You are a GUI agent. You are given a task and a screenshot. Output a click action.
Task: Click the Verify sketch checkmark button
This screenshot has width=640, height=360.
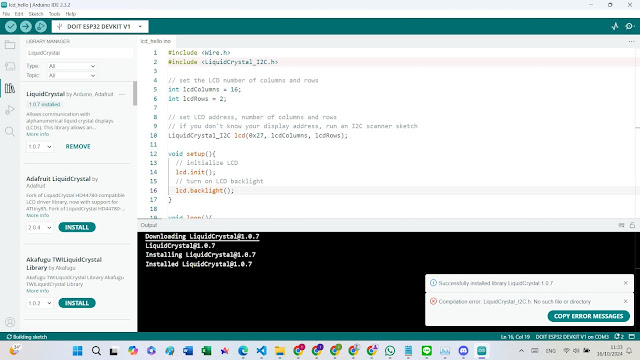tap(11, 27)
